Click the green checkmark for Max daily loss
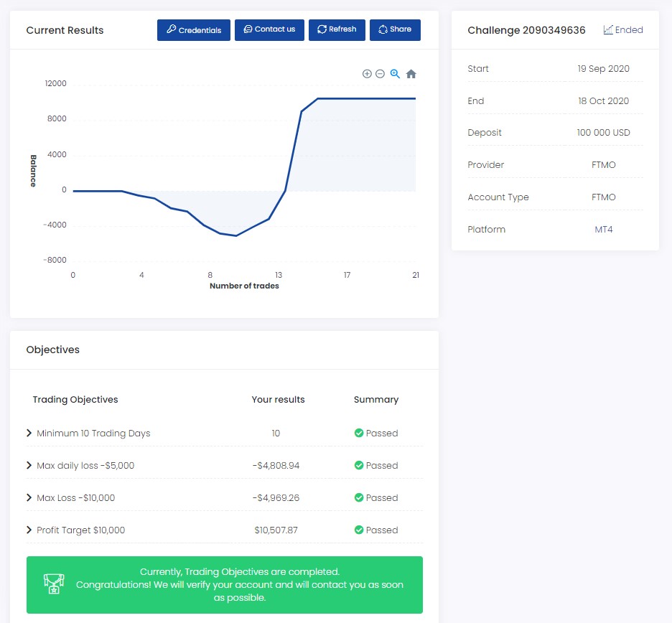 click(359, 466)
